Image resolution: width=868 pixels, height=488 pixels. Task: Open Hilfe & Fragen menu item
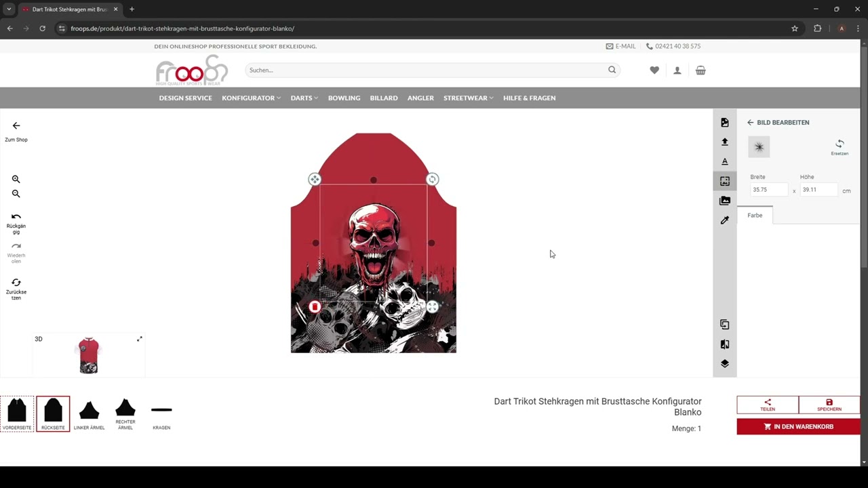530,98
